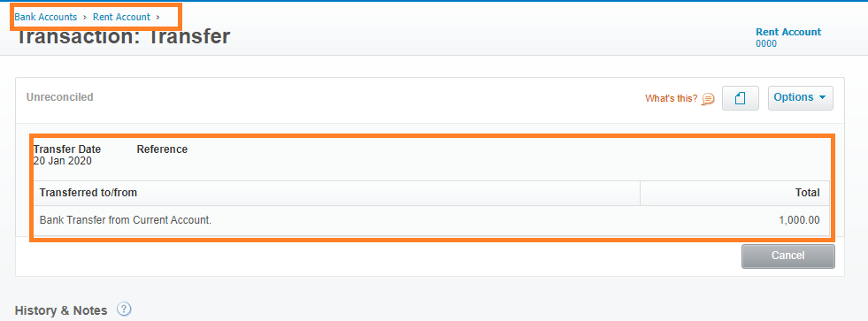The height and width of the screenshot is (321, 868).
Task: Click the What's this? link
Action: coord(671,98)
